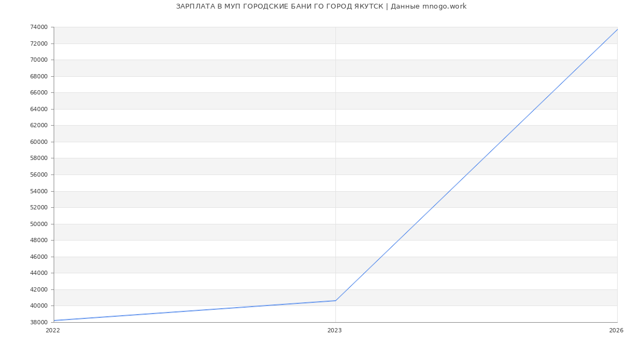
Task: Click the 56000 y-axis label
Action: click(x=39, y=174)
